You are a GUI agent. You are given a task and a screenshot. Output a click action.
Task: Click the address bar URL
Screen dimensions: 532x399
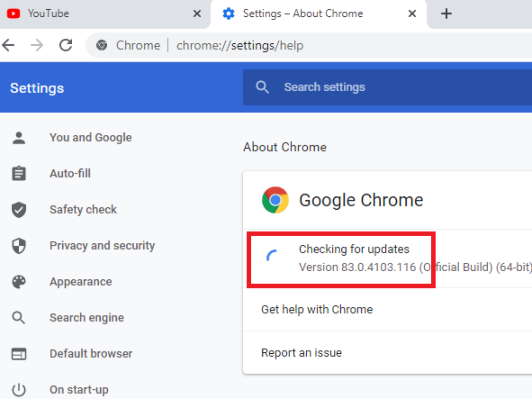[x=240, y=45]
